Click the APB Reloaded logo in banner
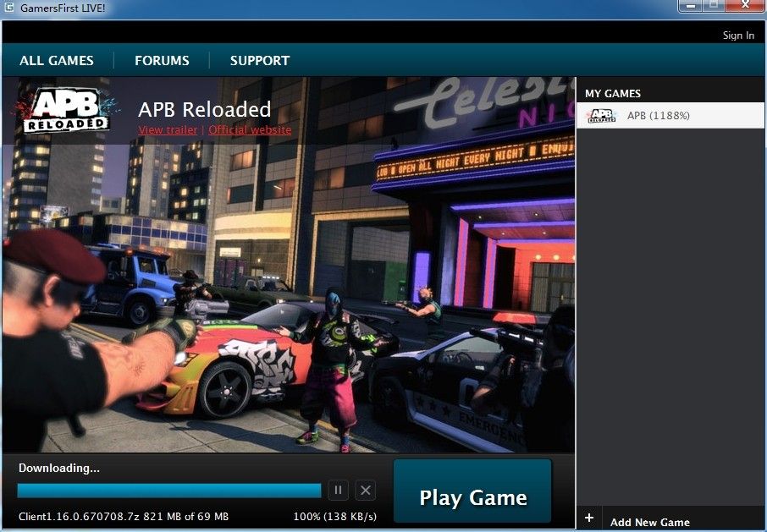The image size is (767, 532). click(x=65, y=110)
